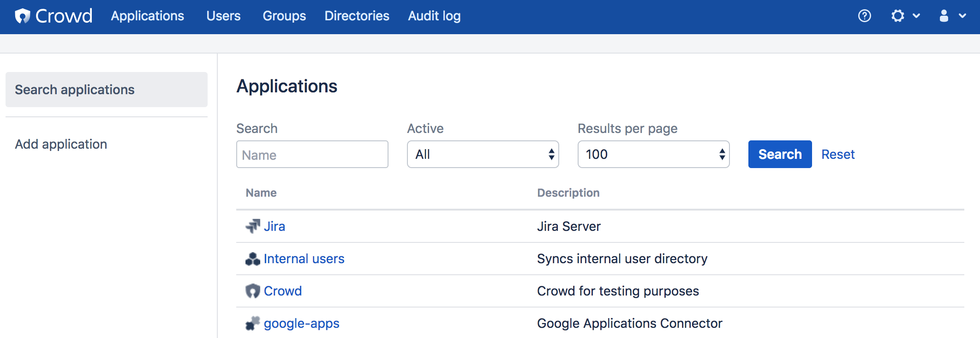This screenshot has width=980, height=338.
Task: Click 'Google Applications Connector' description
Action: (630, 323)
